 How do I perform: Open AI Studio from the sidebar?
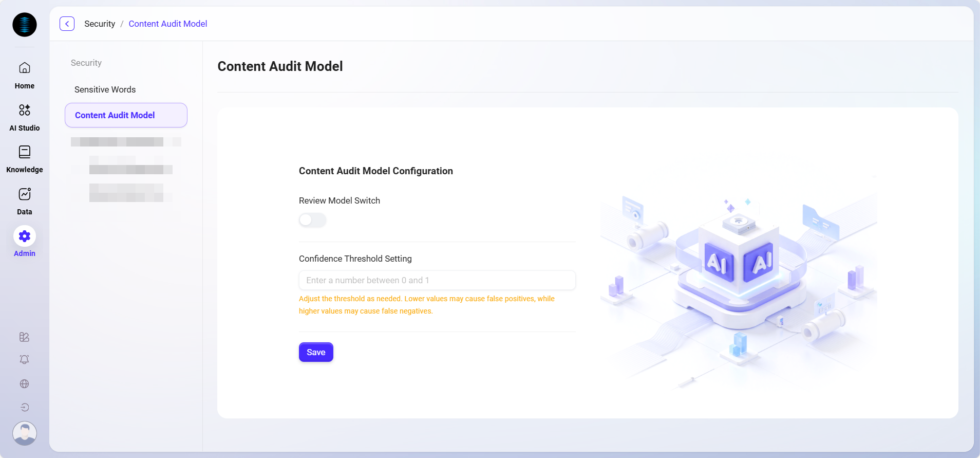[x=24, y=117]
